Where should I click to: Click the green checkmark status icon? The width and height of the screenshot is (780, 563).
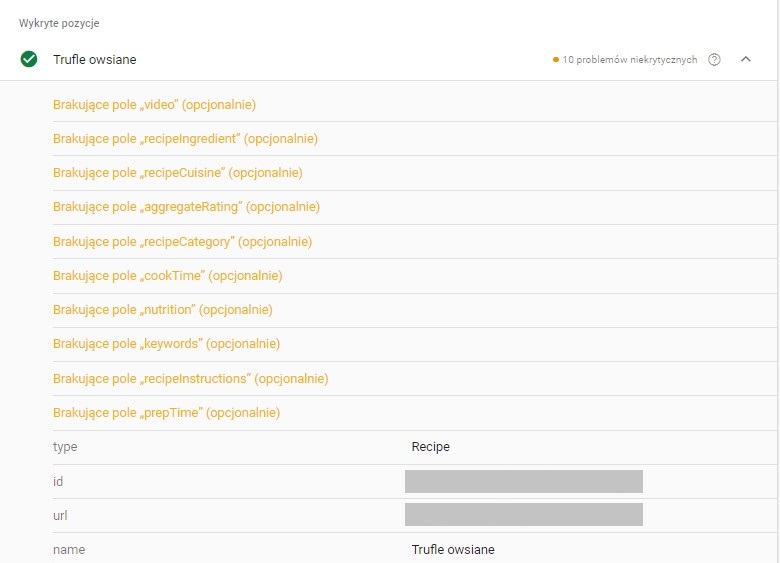[29, 59]
